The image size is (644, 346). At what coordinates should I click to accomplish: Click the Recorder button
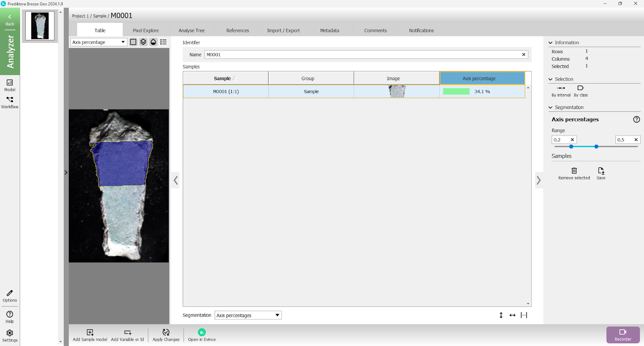[623, 335]
